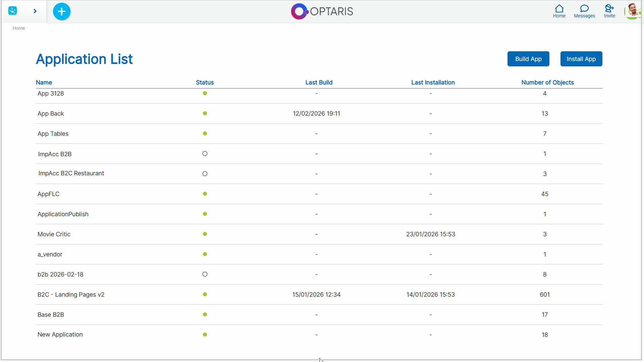The height and width of the screenshot is (362, 644).
Task: Click the blue plus create button
Action: pyautogui.click(x=62, y=11)
